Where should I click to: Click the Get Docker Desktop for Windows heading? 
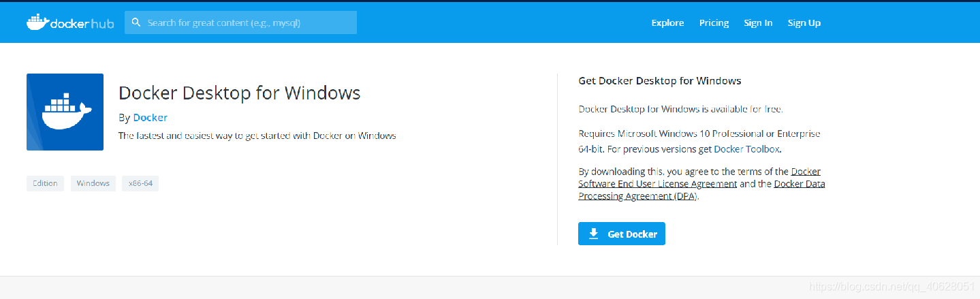[660, 80]
